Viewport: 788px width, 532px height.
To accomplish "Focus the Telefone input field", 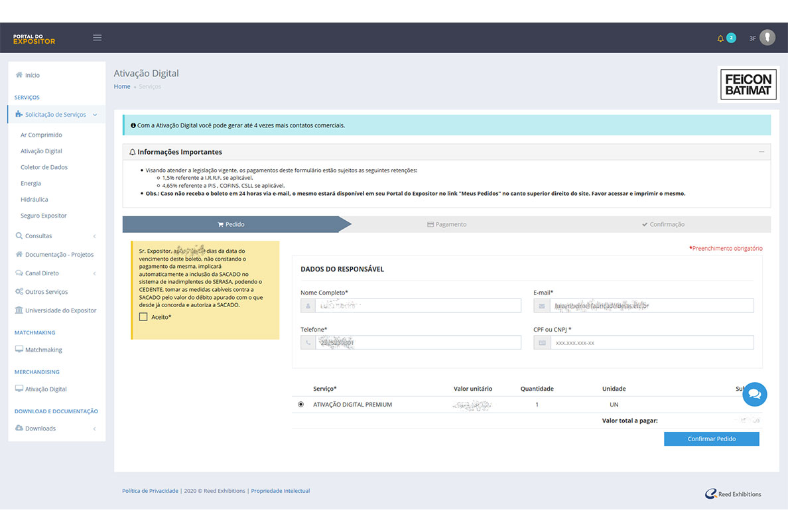I will (x=418, y=342).
